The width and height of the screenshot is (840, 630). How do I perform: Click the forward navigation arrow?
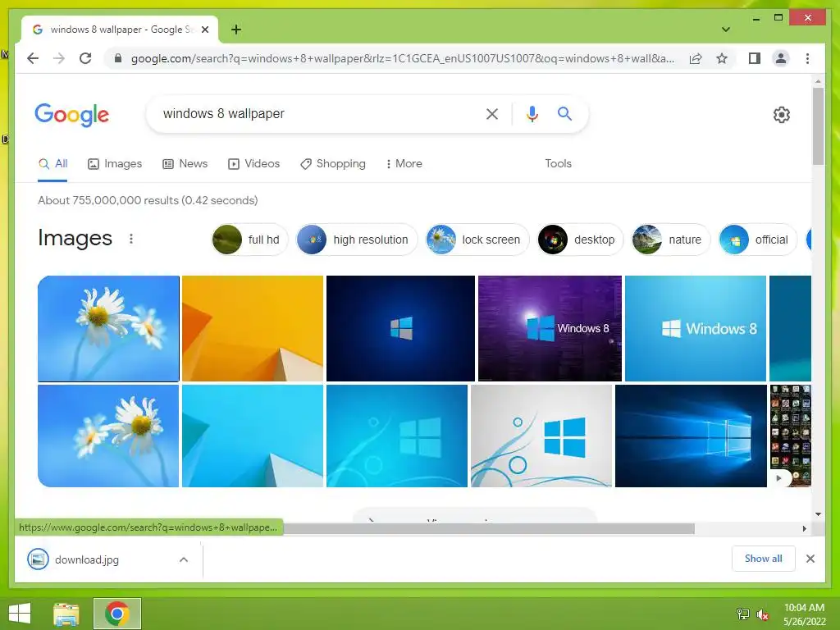[59, 58]
